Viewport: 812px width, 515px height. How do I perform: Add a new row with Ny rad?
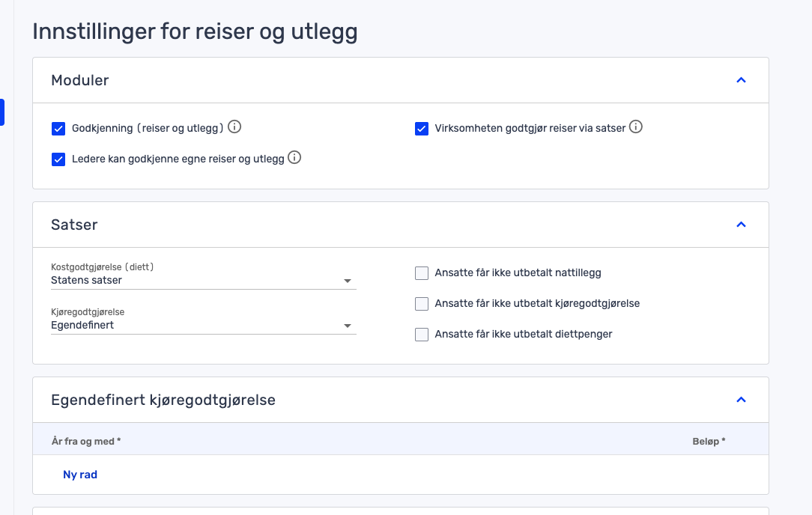(x=80, y=475)
